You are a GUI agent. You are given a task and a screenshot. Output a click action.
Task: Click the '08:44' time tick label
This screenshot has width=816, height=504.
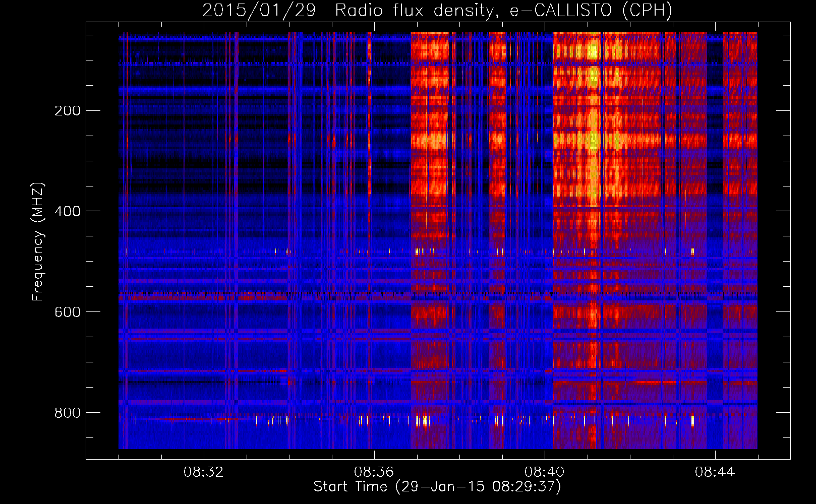click(x=715, y=472)
